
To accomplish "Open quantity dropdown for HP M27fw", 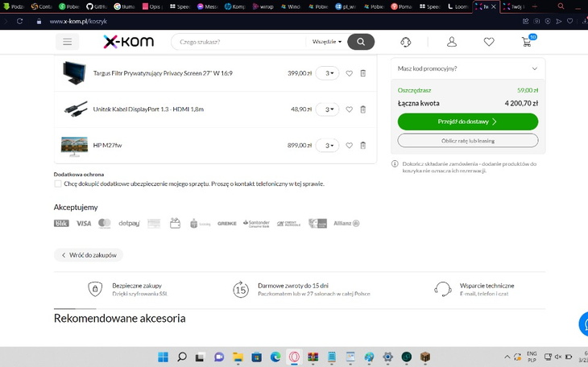I will pos(327,146).
